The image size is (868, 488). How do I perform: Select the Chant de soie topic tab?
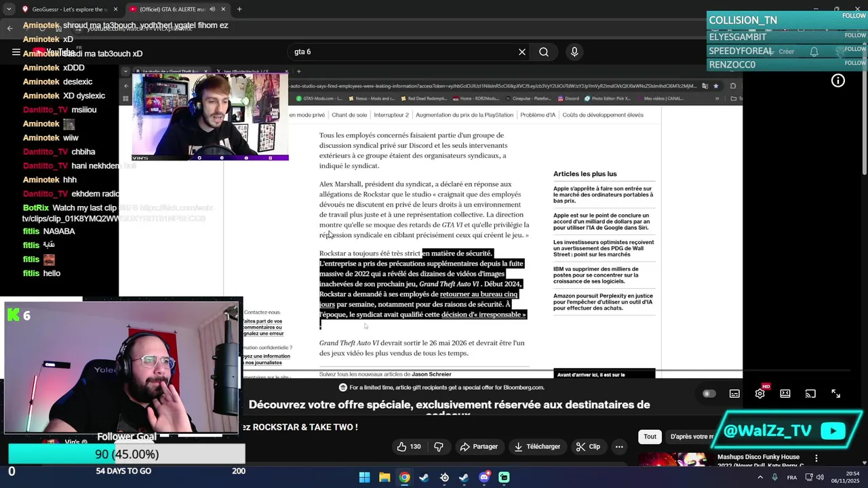[x=349, y=115]
